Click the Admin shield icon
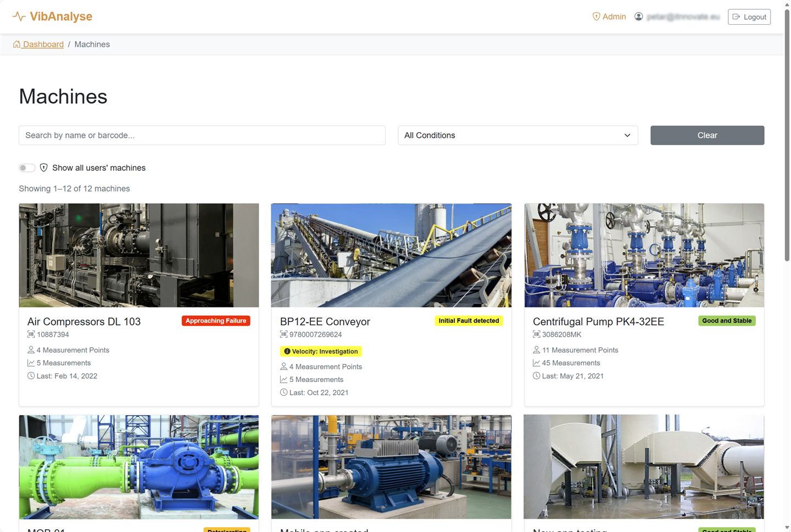 point(596,16)
